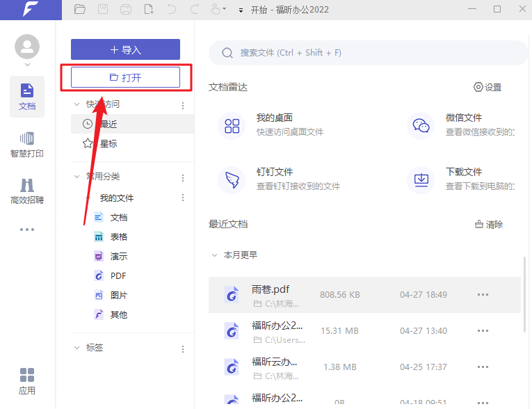Viewport: 532px width, 409px height.
Task: Click the print icon in top toolbar
Action: 126,10
